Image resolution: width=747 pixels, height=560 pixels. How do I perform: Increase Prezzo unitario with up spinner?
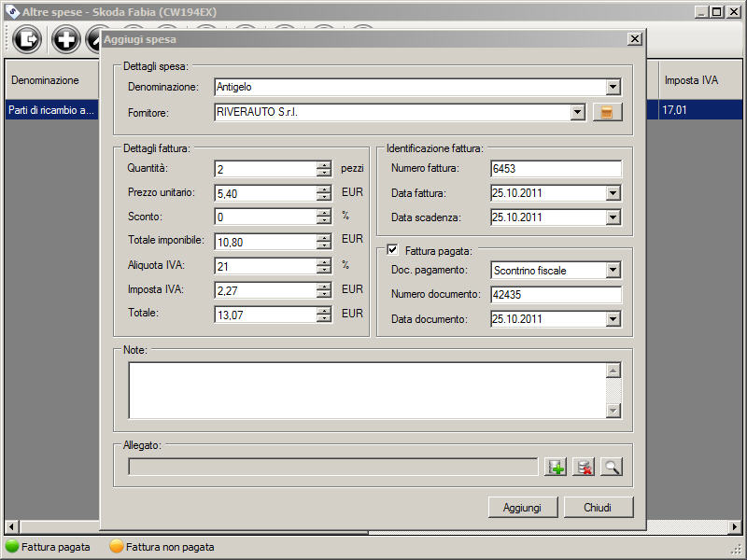click(324, 189)
